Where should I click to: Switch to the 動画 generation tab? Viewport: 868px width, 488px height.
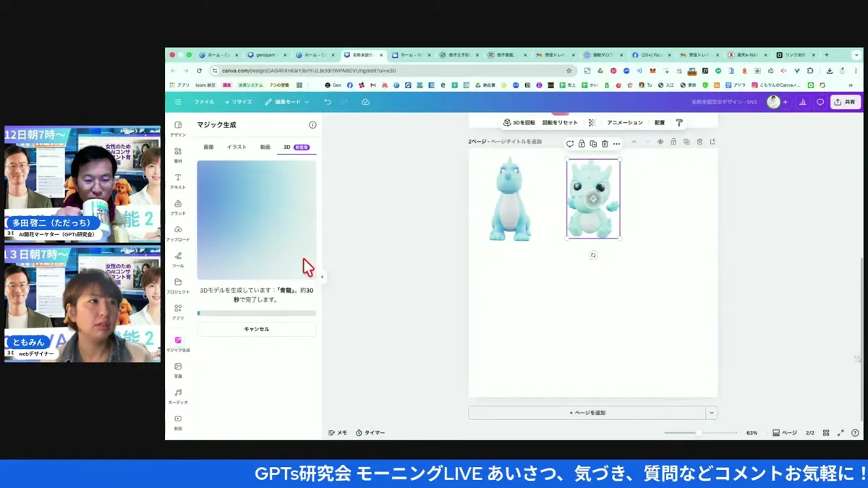pos(265,147)
